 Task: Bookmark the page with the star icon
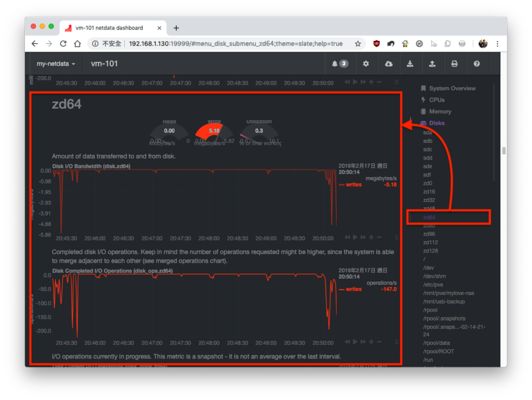tap(357, 44)
